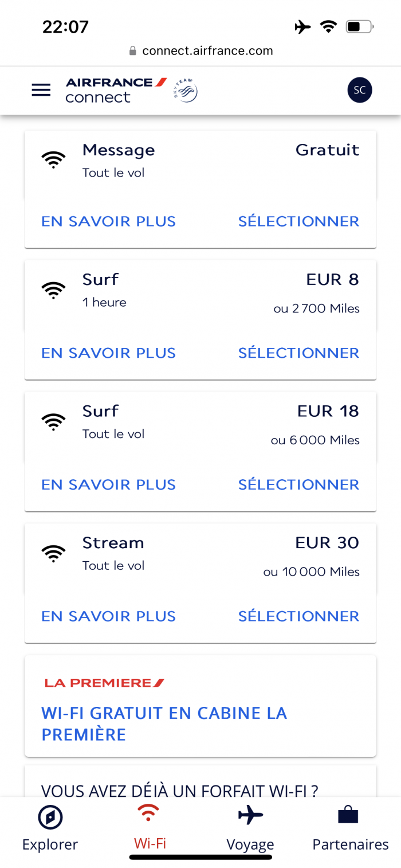Tap the Wi-Fi icon beside Stream plan
401x868 pixels.
click(x=53, y=552)
